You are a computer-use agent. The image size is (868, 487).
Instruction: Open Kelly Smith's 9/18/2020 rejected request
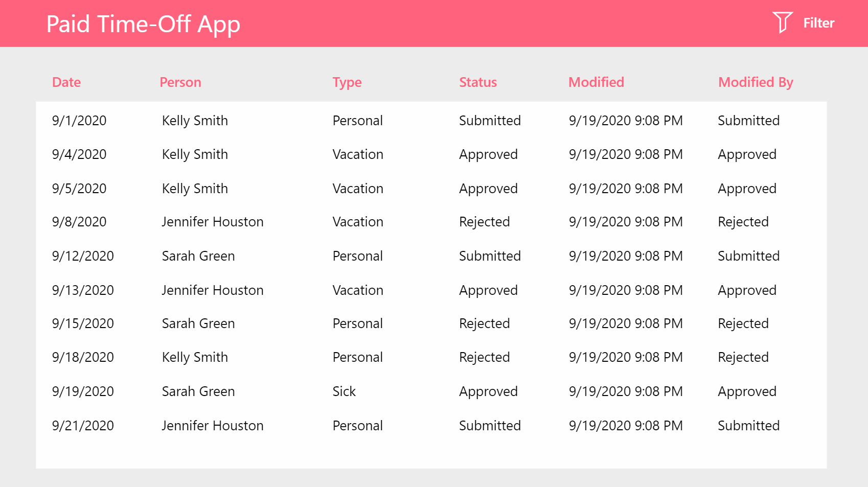point(358,357)
